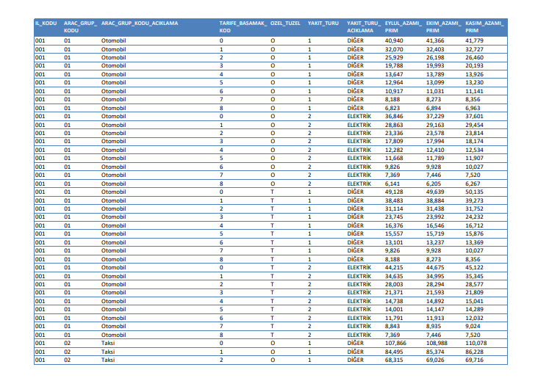Select the KASIM_AZAMI_PRIM column header
Image resolution: width=549 pixels, height=392 pixels.
(484, 27)
